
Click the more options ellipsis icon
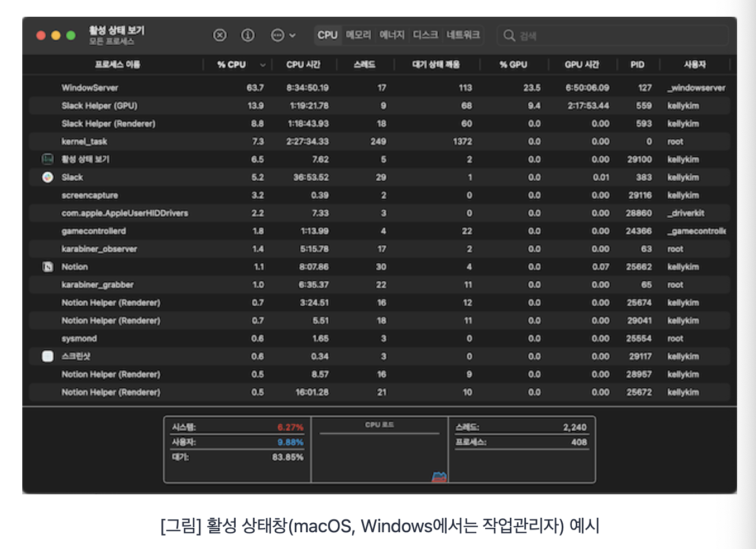click(277, 35)
